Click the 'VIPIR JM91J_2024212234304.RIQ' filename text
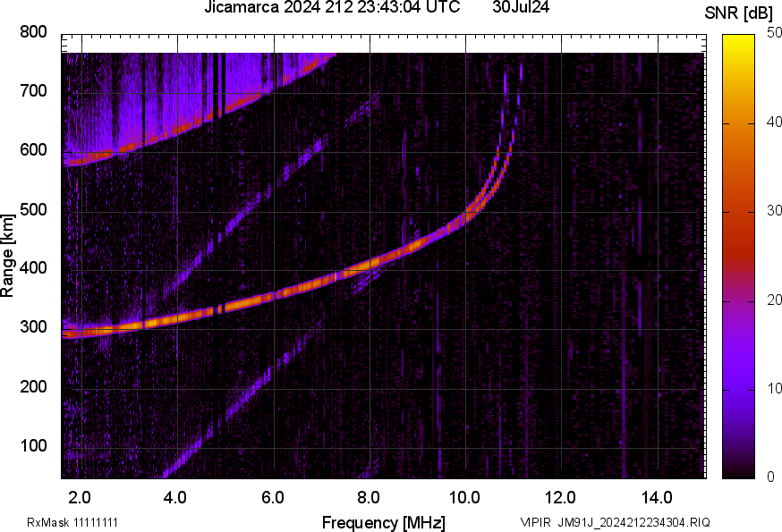The width and height of the screenshot is (782, 532). click(x=615, y=522)
